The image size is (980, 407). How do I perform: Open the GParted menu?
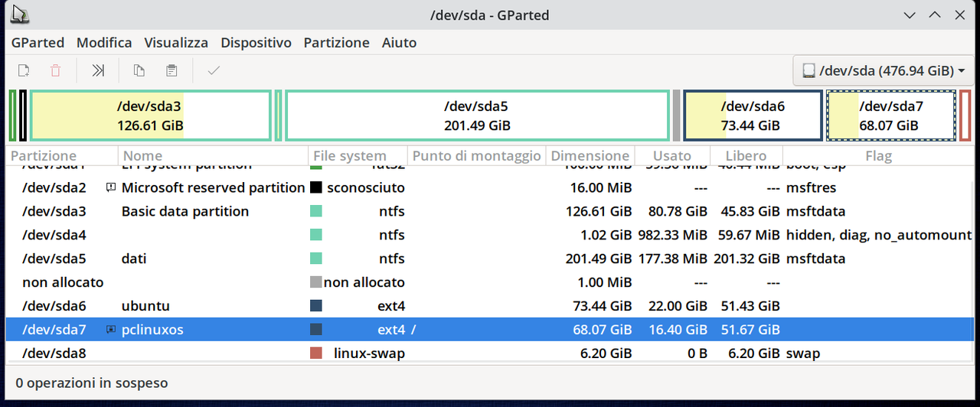(38, 43)
